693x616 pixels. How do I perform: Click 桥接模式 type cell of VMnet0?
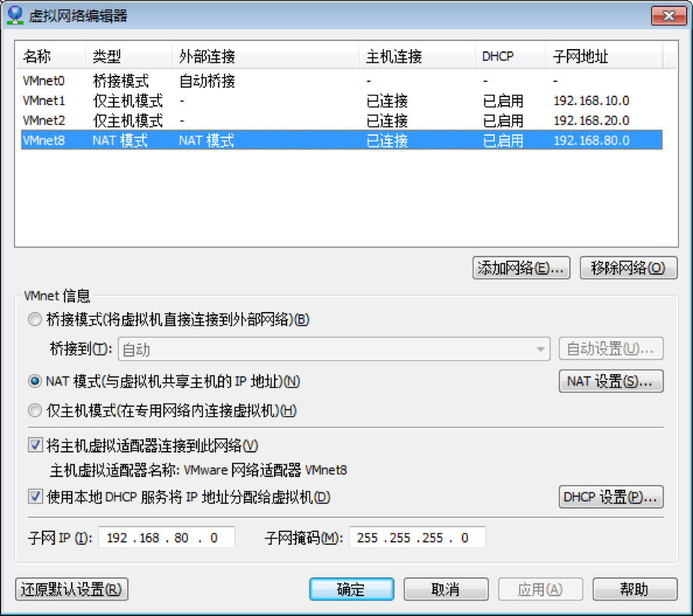(121, 81)
